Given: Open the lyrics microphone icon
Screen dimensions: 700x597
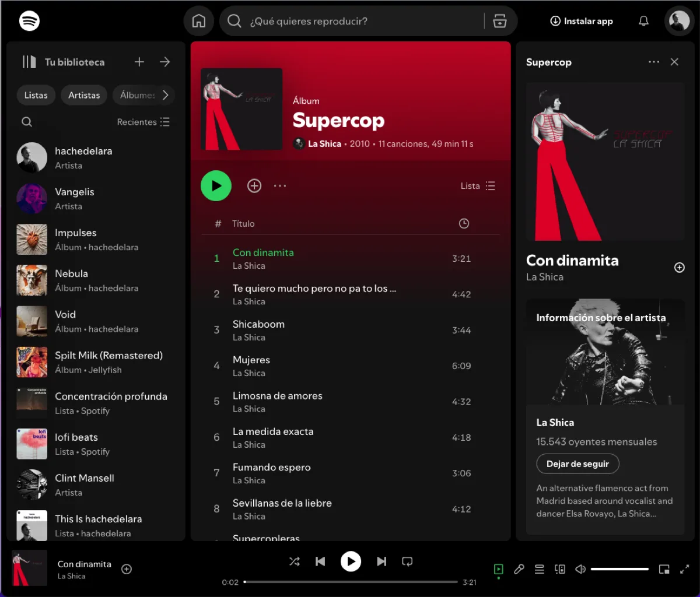Looking at the screenshot, I should 519,569.
